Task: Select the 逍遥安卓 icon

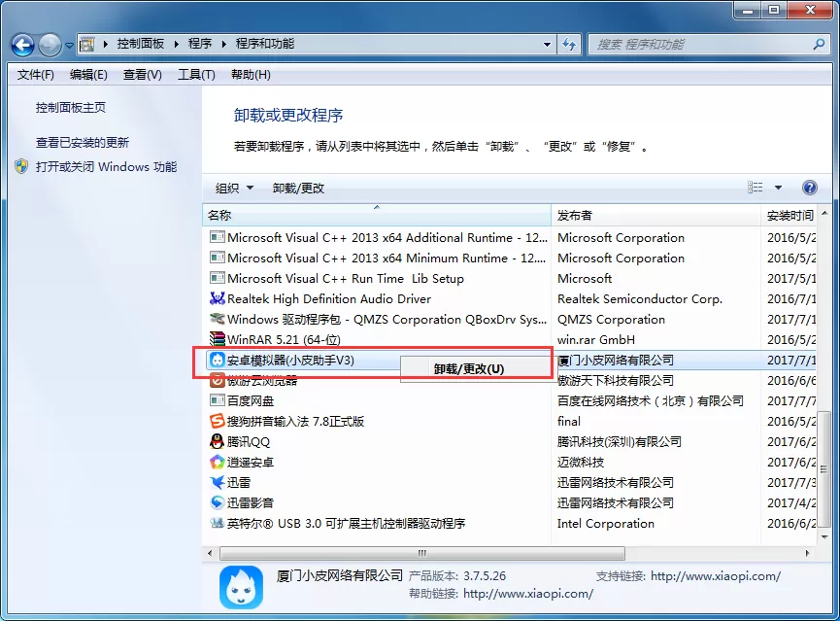Action: 217,462
